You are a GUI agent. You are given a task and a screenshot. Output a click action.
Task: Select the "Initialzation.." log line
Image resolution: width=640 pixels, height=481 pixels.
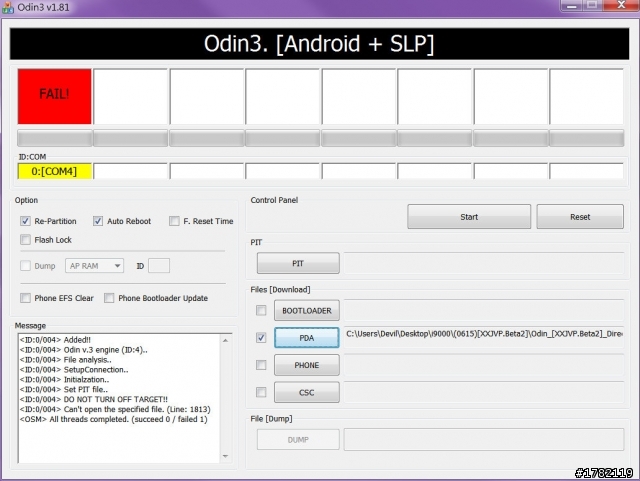[x=64, y=379]
